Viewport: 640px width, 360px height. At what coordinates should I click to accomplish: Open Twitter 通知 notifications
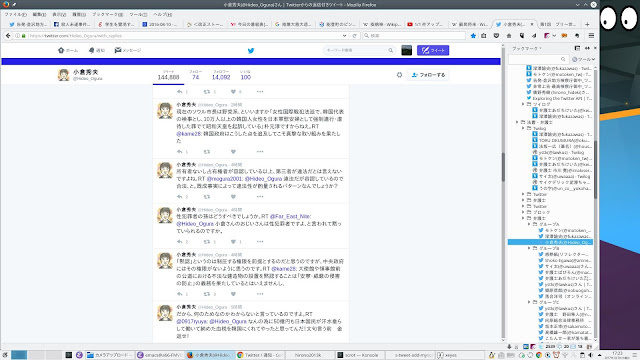[97, 50]
